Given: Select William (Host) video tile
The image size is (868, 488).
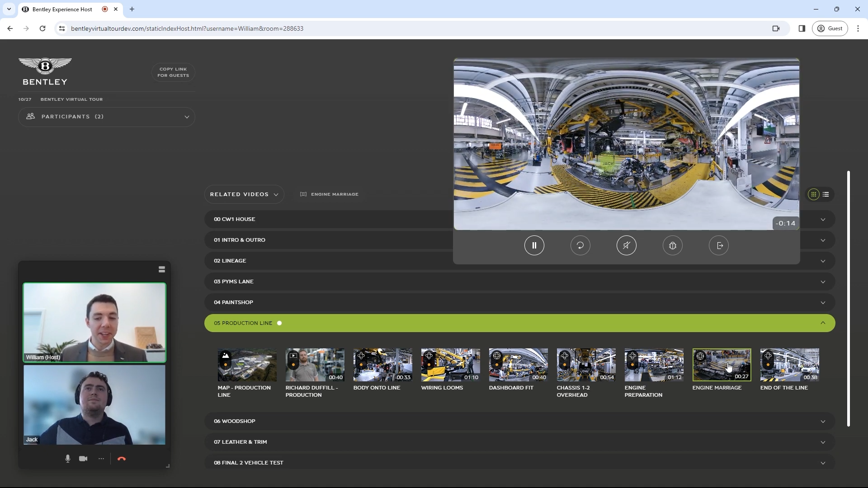Looking at the screenshot, I should [94, 323].
